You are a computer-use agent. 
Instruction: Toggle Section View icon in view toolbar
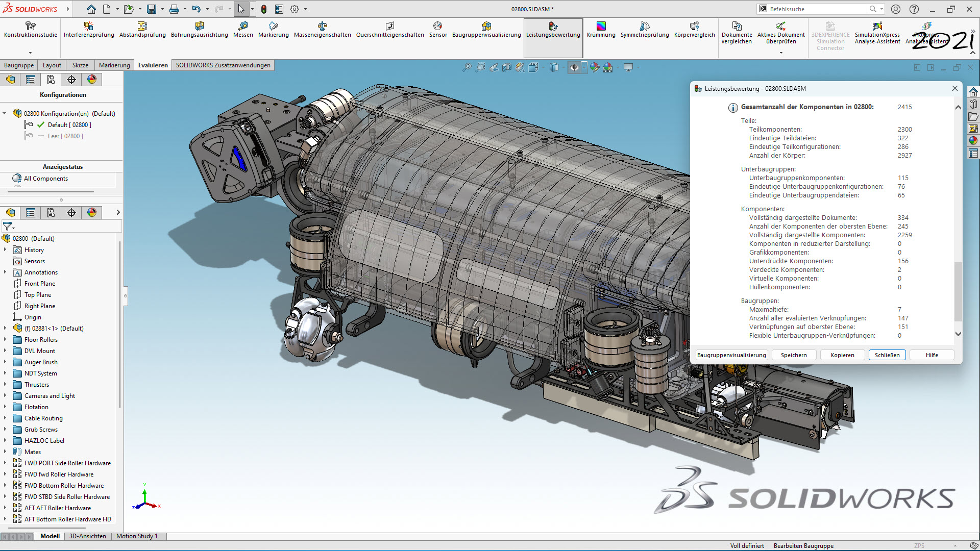(507, 67)
